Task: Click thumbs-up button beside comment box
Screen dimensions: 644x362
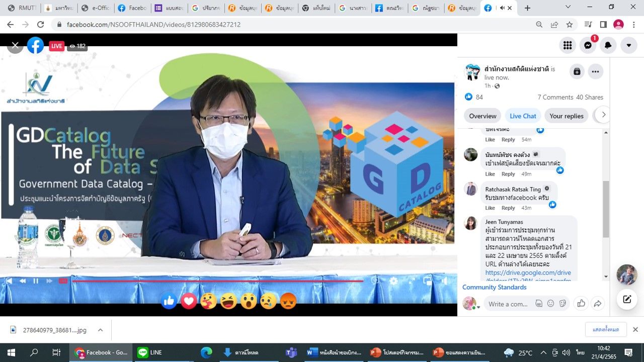Action: point(581,303)
